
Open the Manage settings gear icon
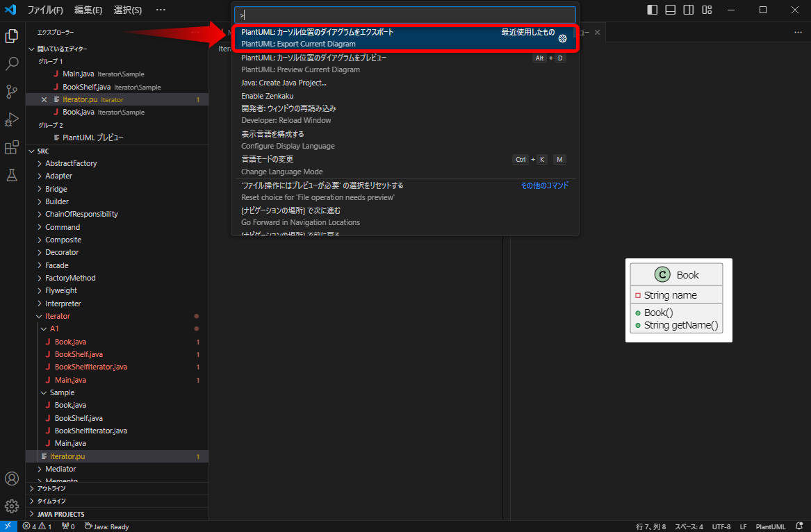(11, 506)
